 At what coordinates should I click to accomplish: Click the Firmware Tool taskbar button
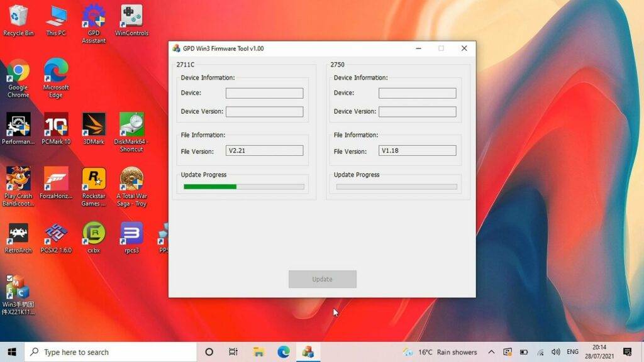pyautogui.click(x=308, y=352)
